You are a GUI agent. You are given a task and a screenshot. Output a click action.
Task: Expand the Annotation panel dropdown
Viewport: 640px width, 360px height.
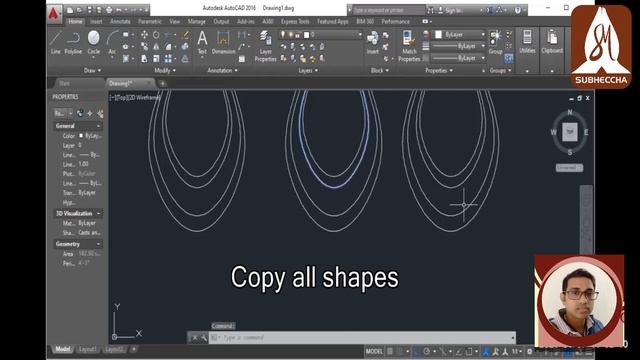click(x=222, y=71)
